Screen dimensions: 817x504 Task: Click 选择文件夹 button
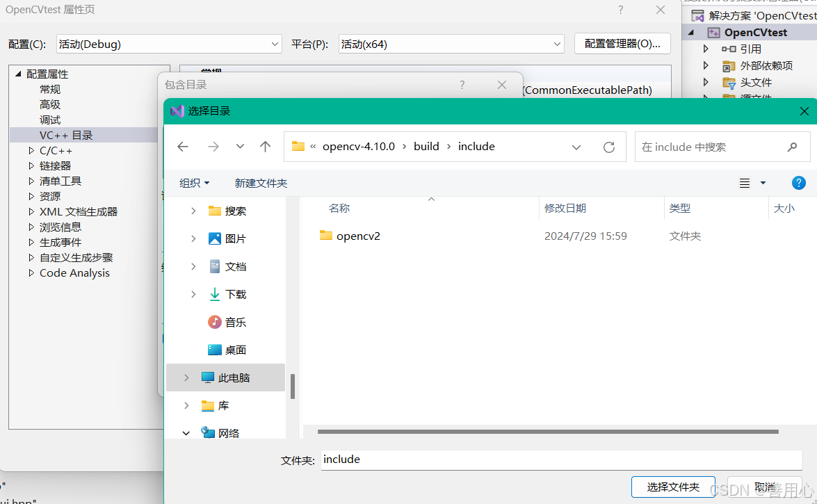(672, 487)
